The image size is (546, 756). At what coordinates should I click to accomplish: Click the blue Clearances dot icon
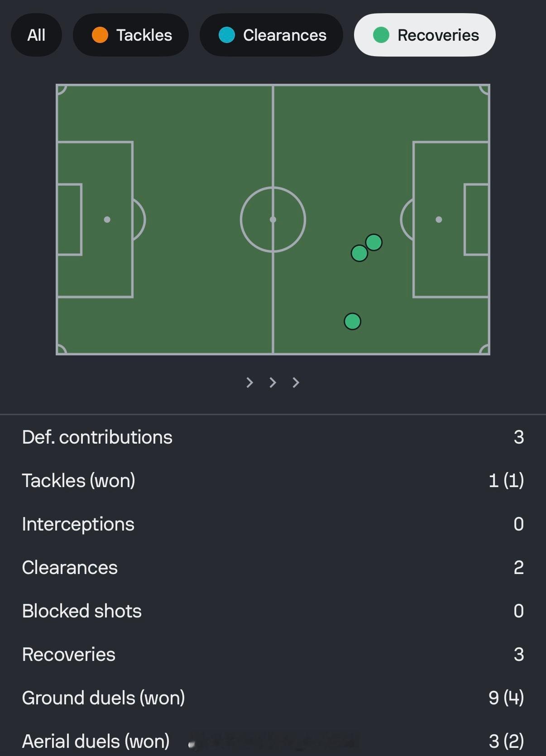pos(226,35)
